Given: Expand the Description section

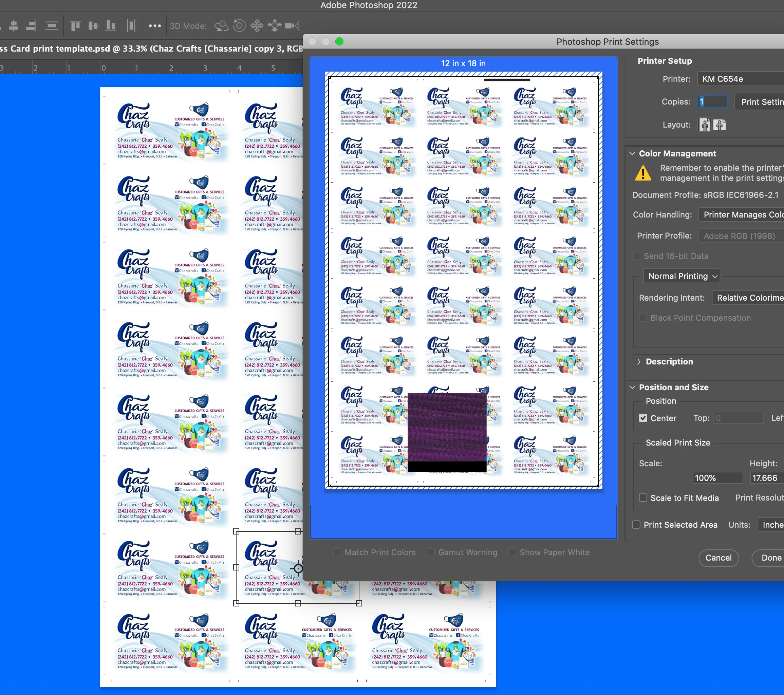Looking at the screenshot, I should pyautogui.click(x=639, y=362).
